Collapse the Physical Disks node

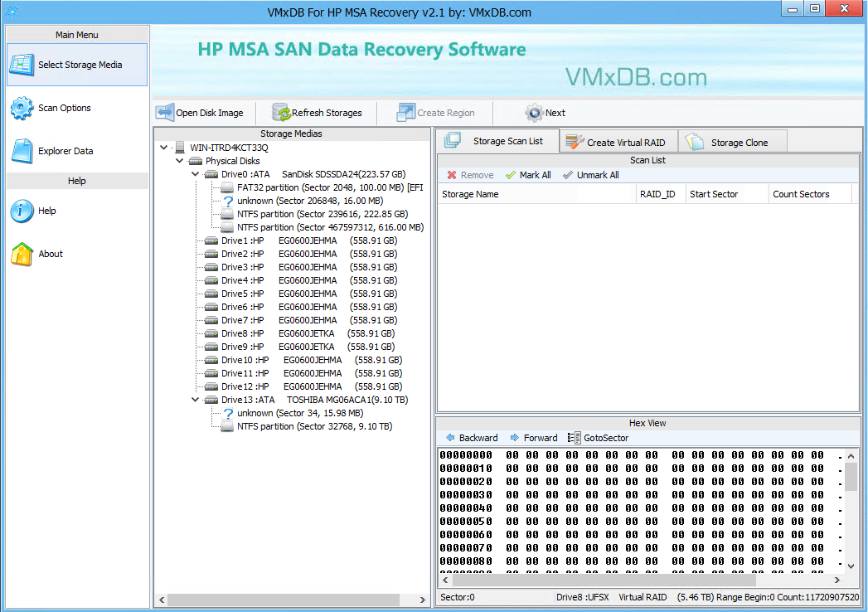click(179, 161)
